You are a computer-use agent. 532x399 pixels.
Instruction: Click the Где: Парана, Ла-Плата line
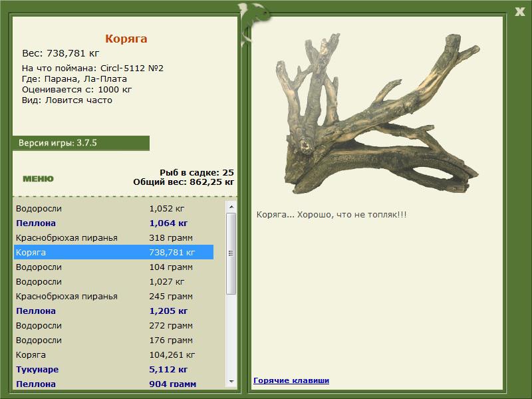pyautogui.click(x=74, y=79)
